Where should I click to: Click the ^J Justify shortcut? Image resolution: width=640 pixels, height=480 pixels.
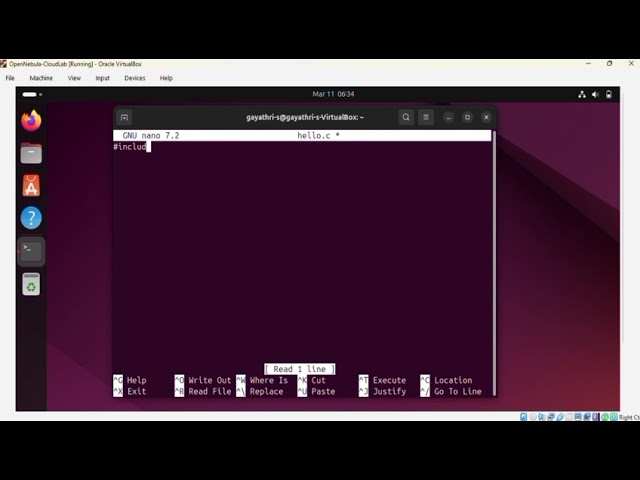point(382,391)
